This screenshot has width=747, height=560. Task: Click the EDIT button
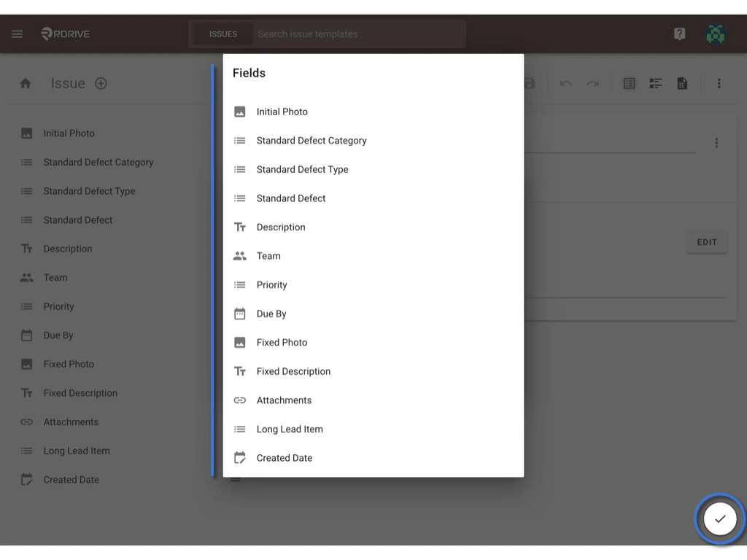(707, 242)
